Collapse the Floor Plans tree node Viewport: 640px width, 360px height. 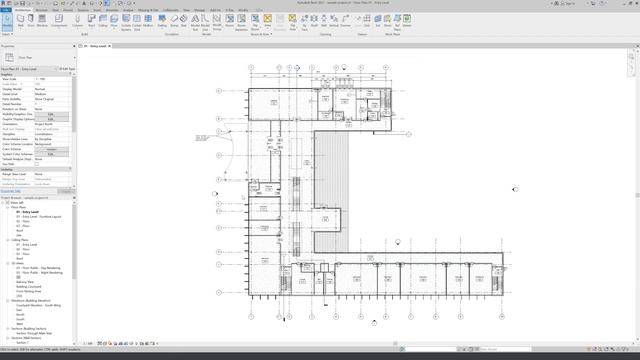click(7, 207)
